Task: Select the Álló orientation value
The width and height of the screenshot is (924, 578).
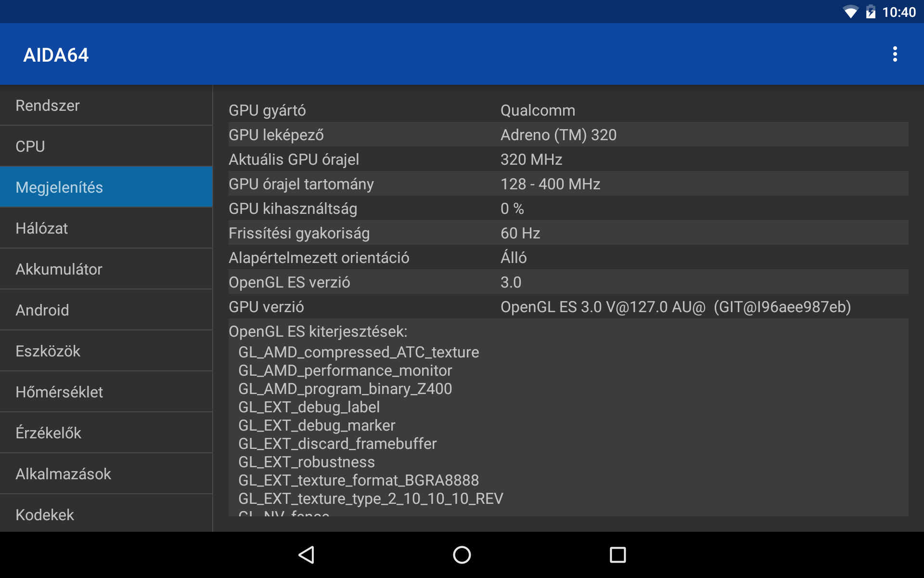Action: pyautogui.click(x=513, y=258)
